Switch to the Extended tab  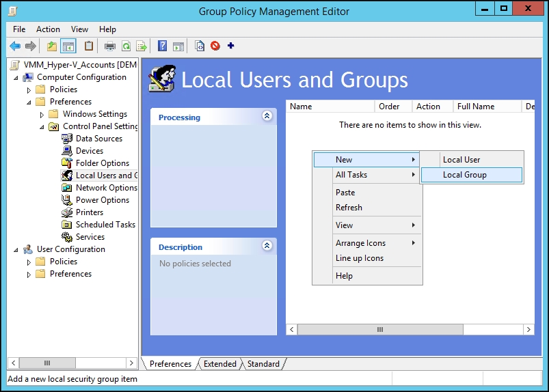(x=219, y=364)
